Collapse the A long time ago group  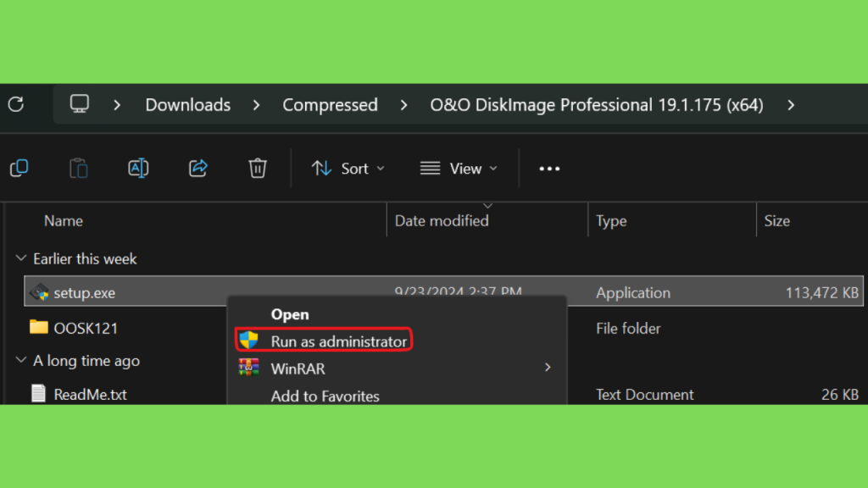pos(21,360)
